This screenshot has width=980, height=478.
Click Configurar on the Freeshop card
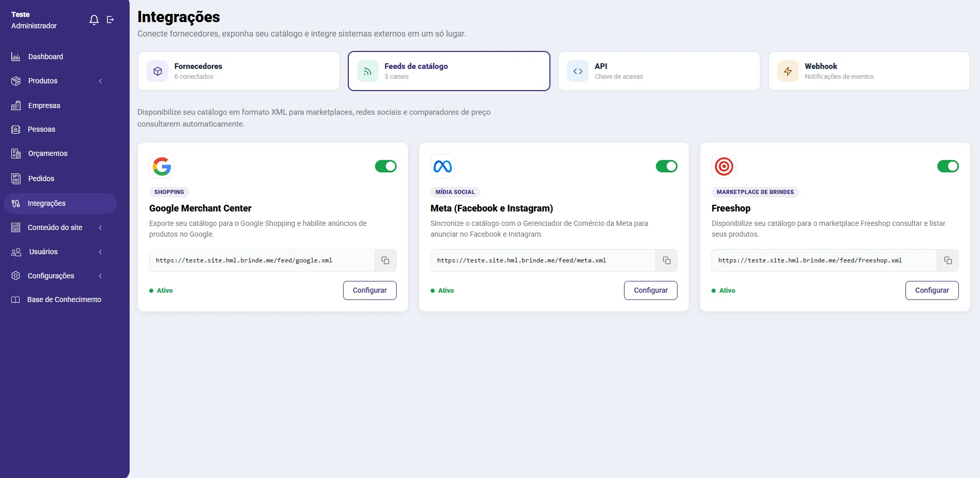932,290
